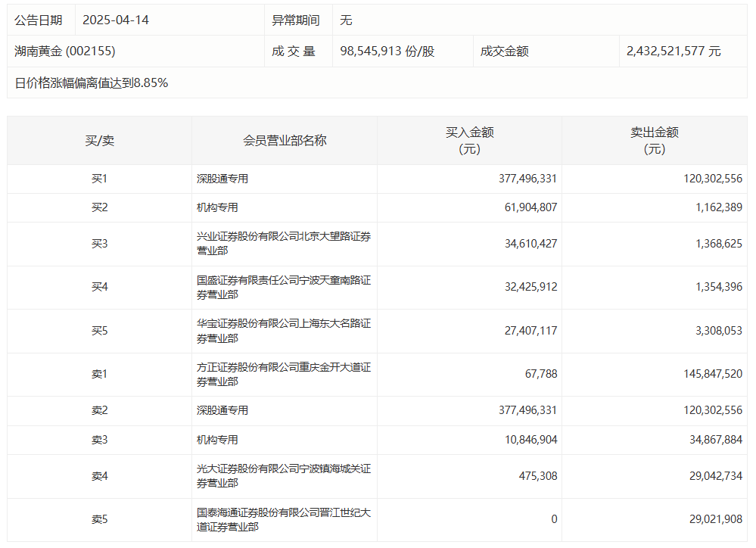Click sell amount 1,354,396
This screenshot has width=756, height=548.
(719, 288)
